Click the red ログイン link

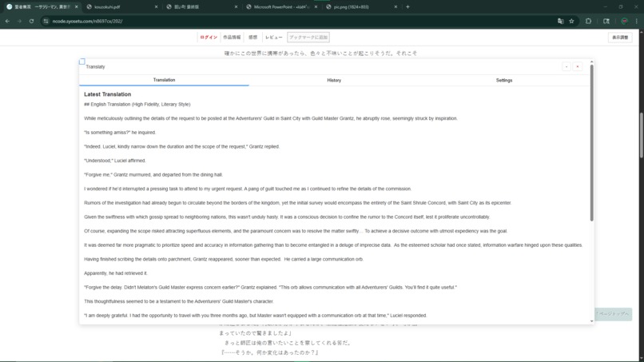209,38
